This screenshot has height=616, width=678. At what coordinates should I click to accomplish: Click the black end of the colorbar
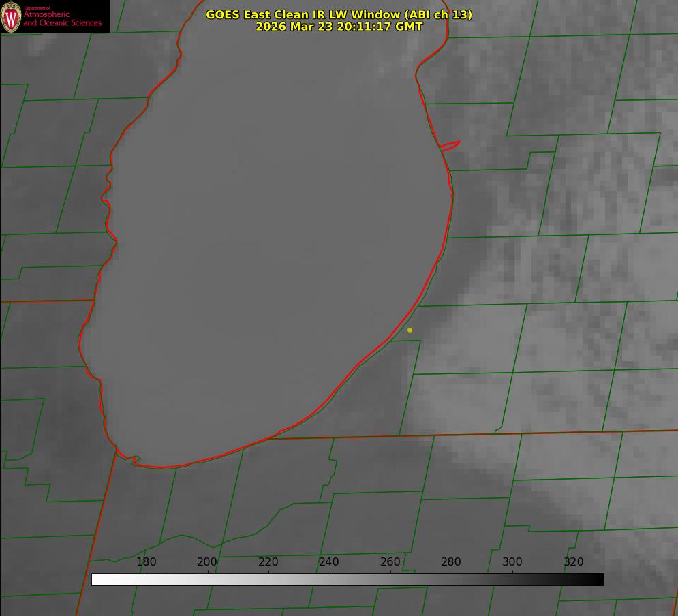tap(599, 579)
